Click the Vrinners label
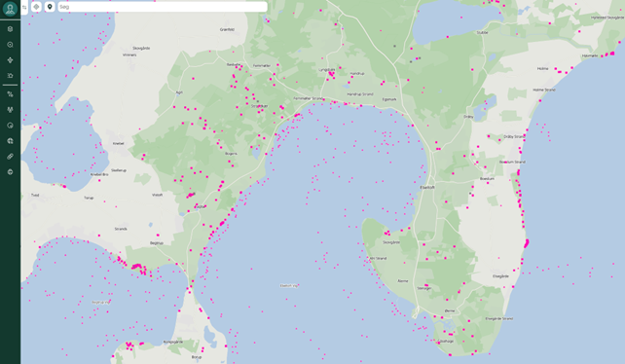Screen dimensions: 625x364 tap(129, 55)
